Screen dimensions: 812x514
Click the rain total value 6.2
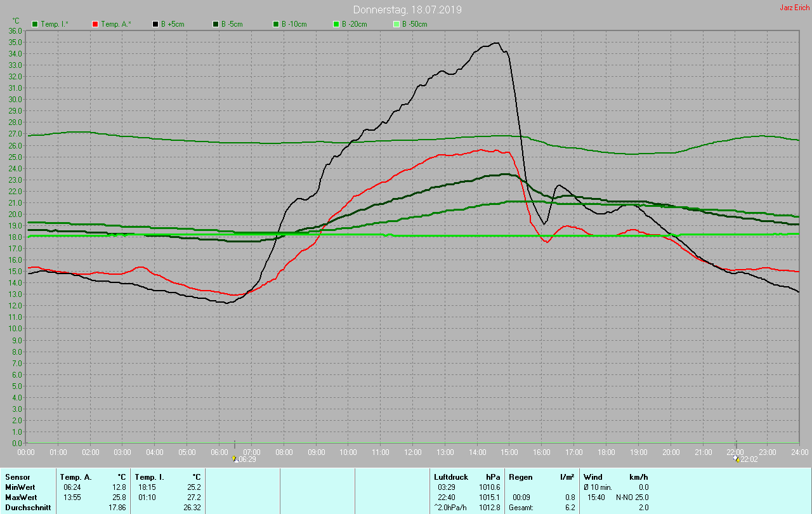pyautogui.click(x=570, y=507)
